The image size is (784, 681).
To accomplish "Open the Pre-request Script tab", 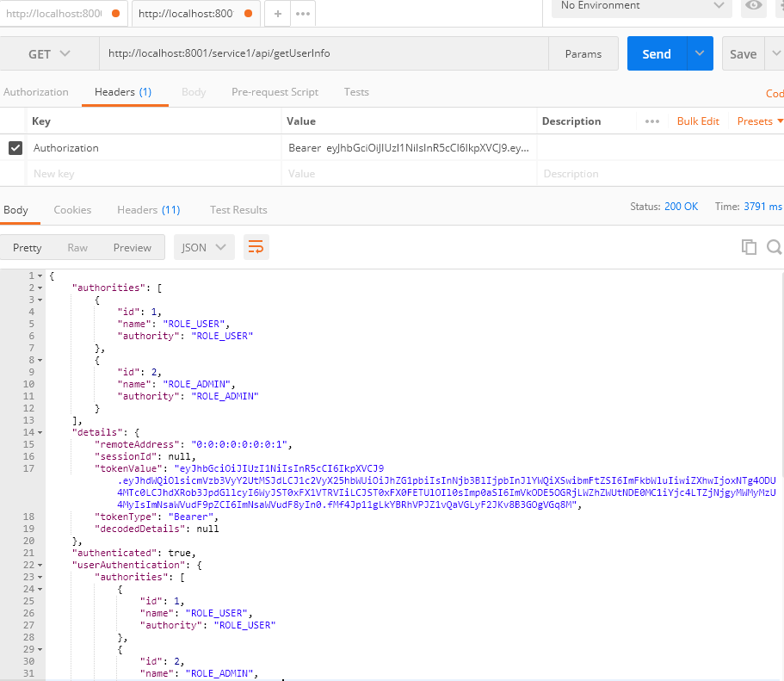I will [x=275, y=92].
